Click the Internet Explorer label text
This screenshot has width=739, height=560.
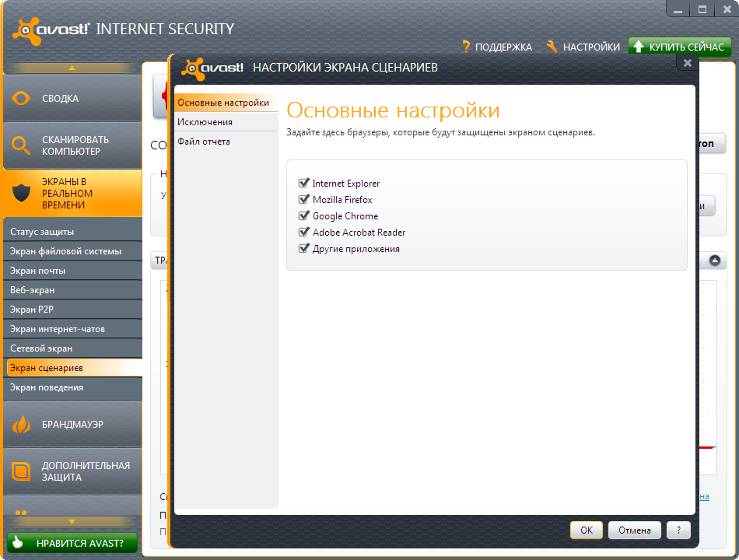coord(346,184)
